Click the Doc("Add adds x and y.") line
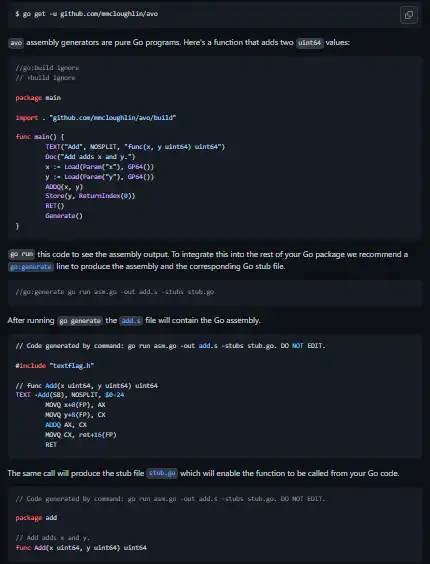 coord(90,157)
